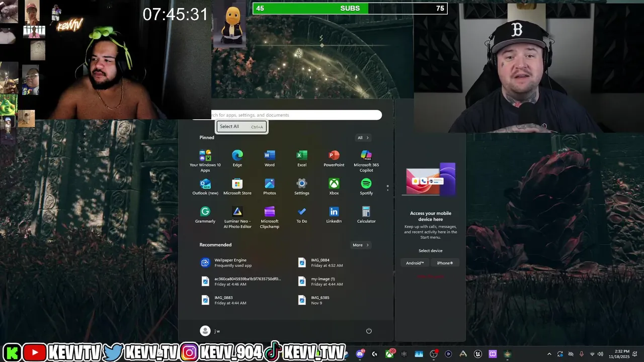The image size is (644, 362).
Task: Launch Grammarly from pinned apps
Action: point(205,215)
